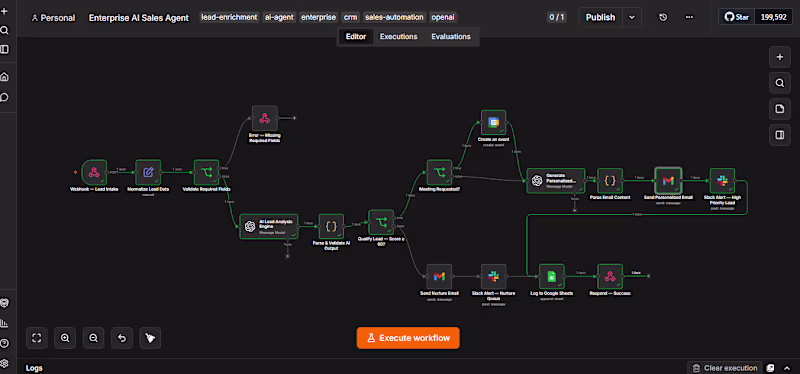Click the 199,592 star count
The height and width of the screenshot is (374, 800).
coord(774,17)
